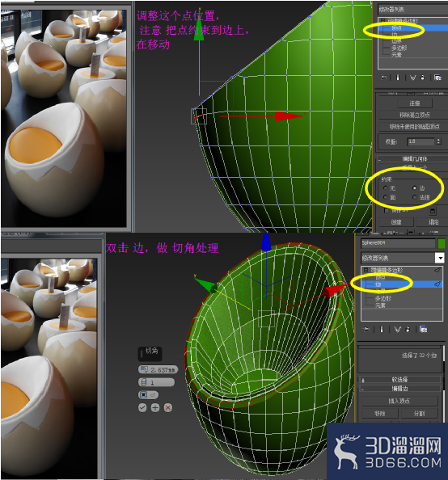448x480 pixels.
Task: Click the Sphere004 panel's vertical scrollbar
Action: (x=443, y=385)
